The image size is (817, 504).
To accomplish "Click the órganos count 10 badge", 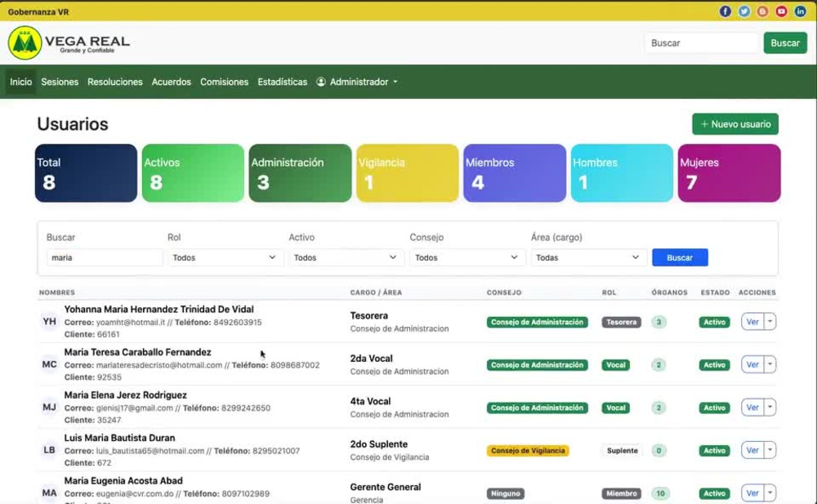I will 660,493.
